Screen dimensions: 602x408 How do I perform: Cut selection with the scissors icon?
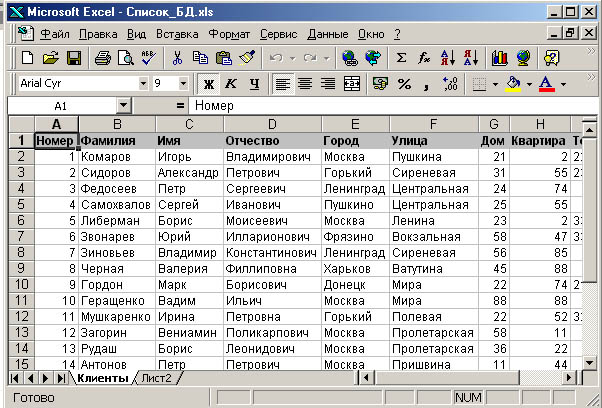(177, 58)
